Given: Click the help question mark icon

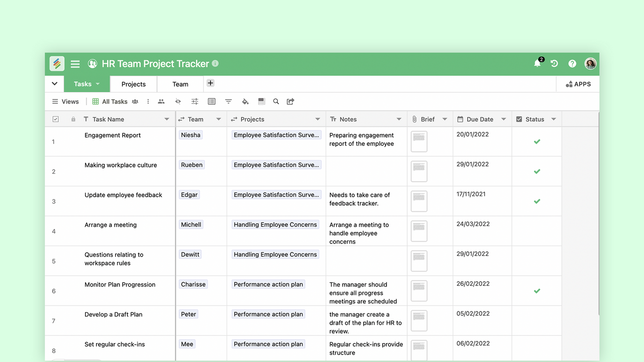Looking at the screenshot, I should point(572,64).
